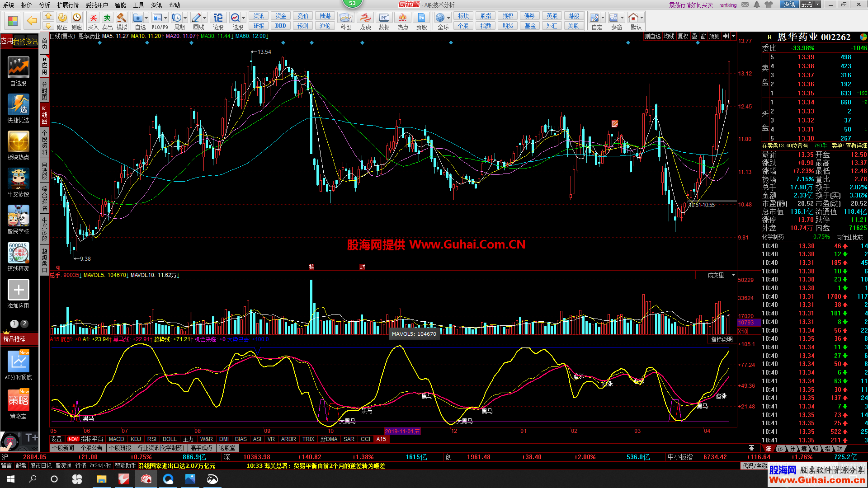Click the 指标说明 button

(x=722, y=339)
